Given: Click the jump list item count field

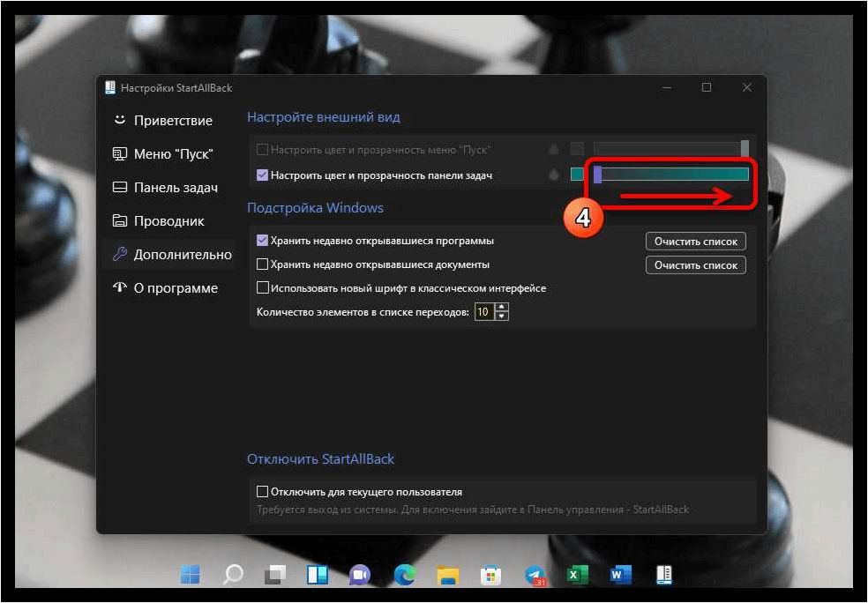Looking at the screenshot, I should click(484, 312).
